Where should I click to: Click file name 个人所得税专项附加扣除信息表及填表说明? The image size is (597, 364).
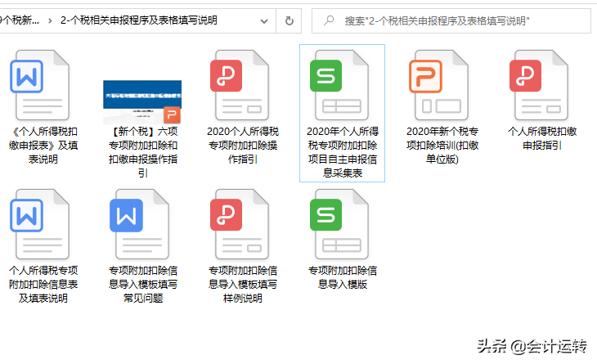[43, 284]
